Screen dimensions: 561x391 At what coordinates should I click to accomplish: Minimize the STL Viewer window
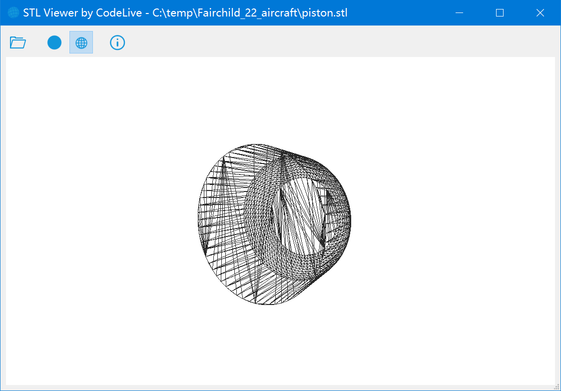tap(459, 13)
